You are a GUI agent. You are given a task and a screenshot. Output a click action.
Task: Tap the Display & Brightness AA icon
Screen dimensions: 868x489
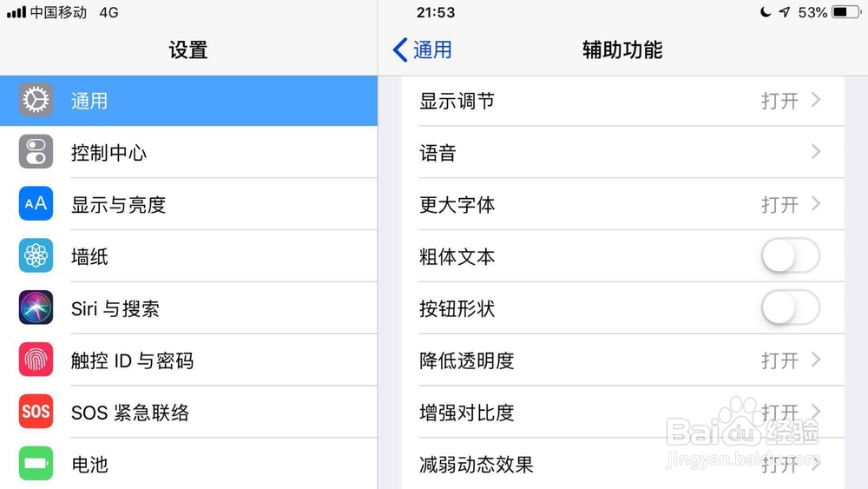click(x=36, y=205)
